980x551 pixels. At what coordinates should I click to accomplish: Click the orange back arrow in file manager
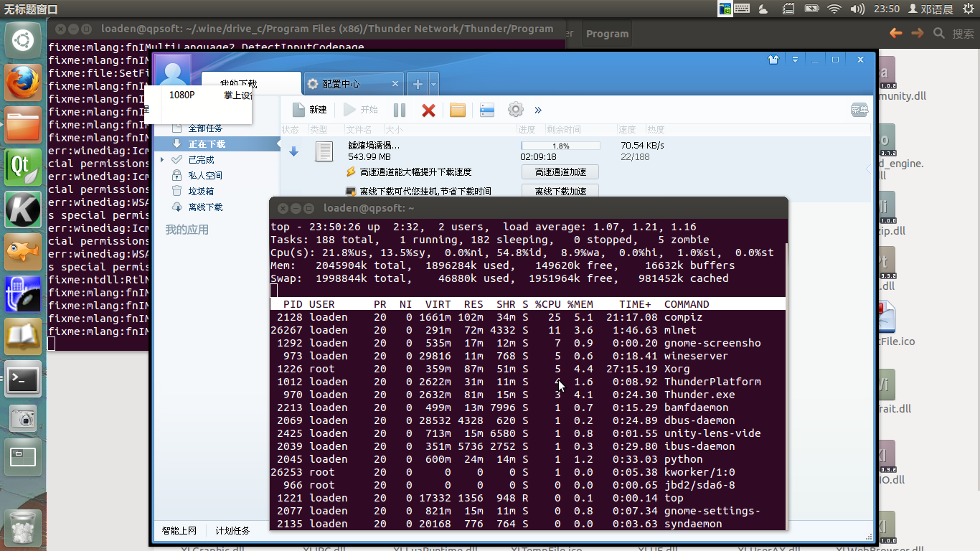pos(895,33)
